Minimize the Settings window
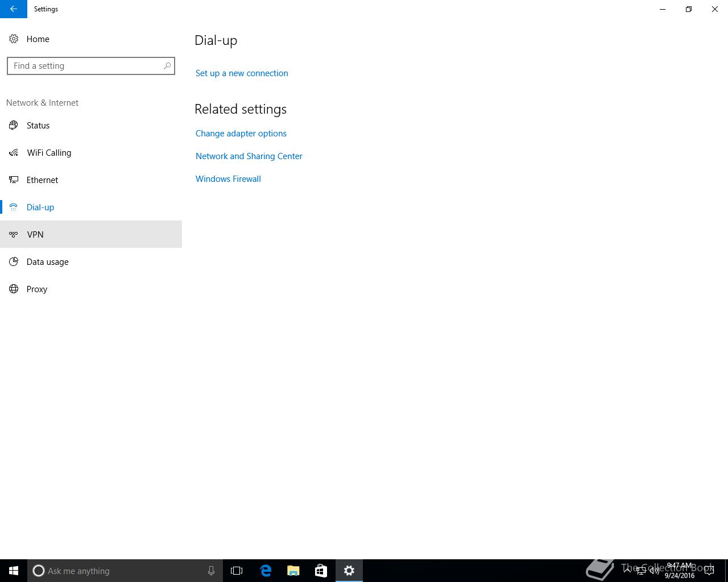728x582 pixels. (x=663, y=9)
